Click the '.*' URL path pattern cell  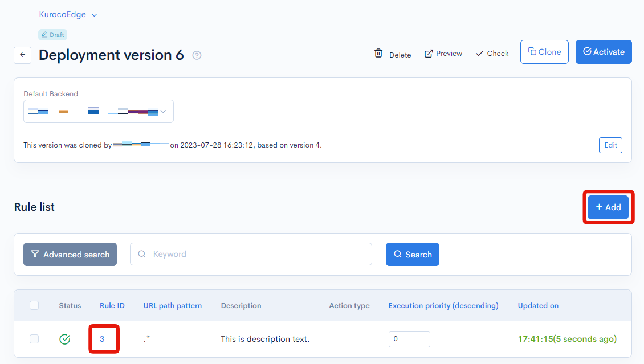[146, 338]
